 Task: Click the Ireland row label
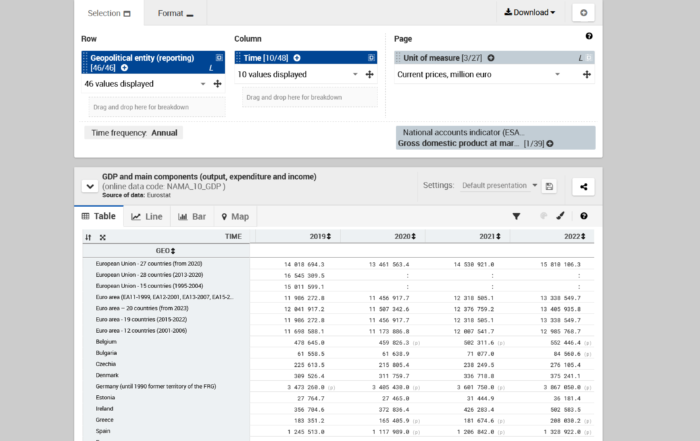[104, 409]
